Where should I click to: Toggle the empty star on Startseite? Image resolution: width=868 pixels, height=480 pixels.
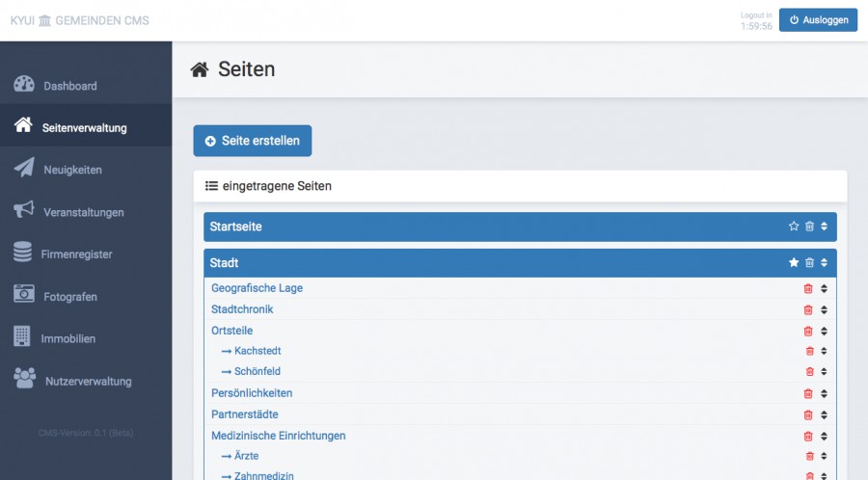click(794, 227)
